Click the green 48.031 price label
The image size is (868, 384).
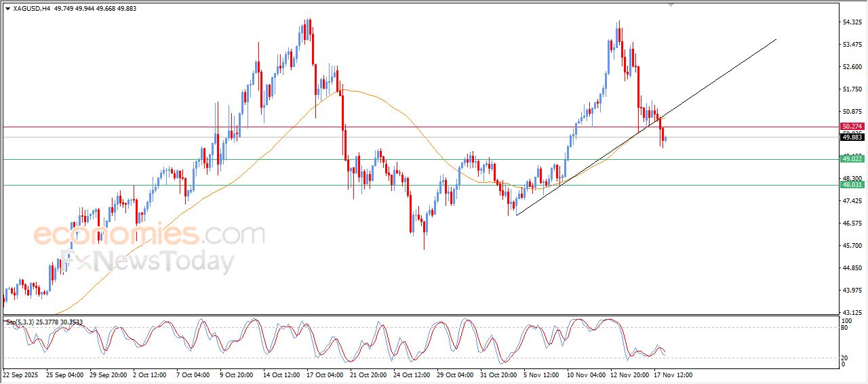[852, 184]
